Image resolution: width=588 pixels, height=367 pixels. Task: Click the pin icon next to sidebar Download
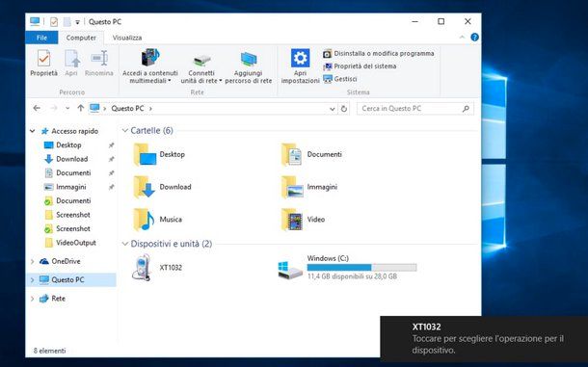[111, 159]
